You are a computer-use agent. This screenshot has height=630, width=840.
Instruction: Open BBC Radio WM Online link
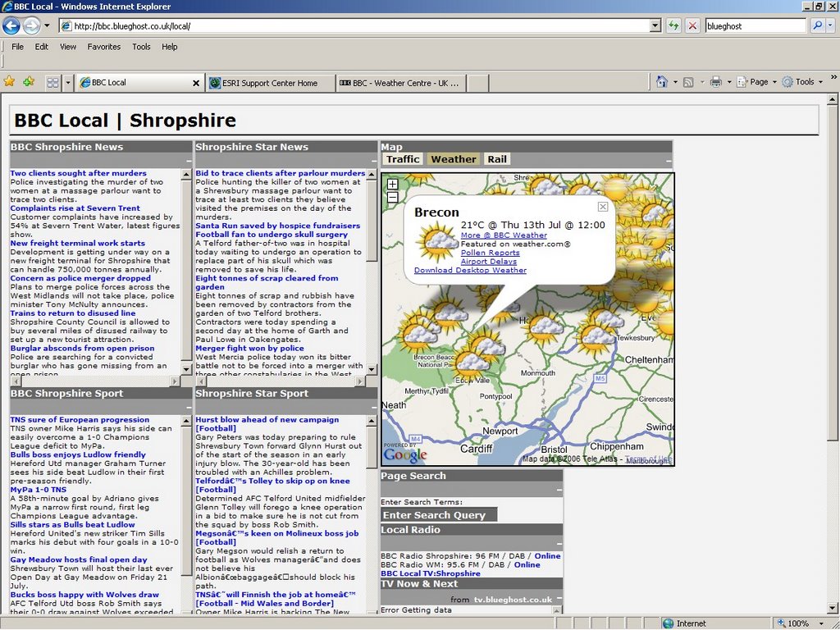tap(527, 564)
